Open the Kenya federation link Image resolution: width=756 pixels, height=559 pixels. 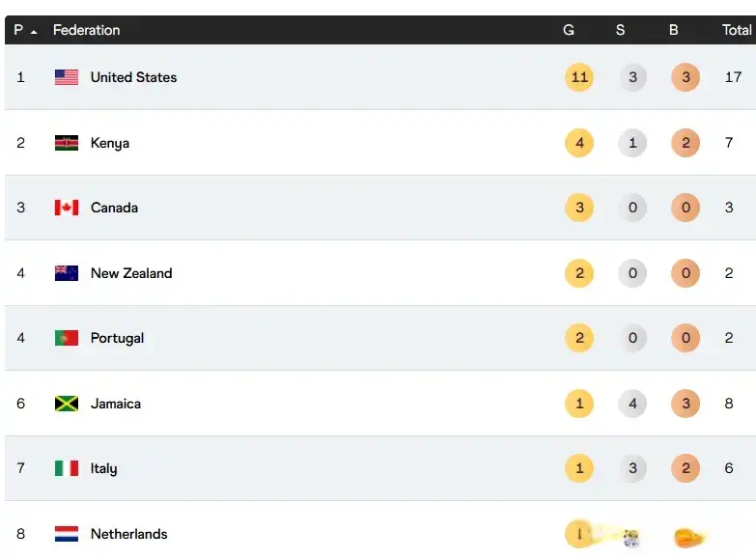coord(110,143)
